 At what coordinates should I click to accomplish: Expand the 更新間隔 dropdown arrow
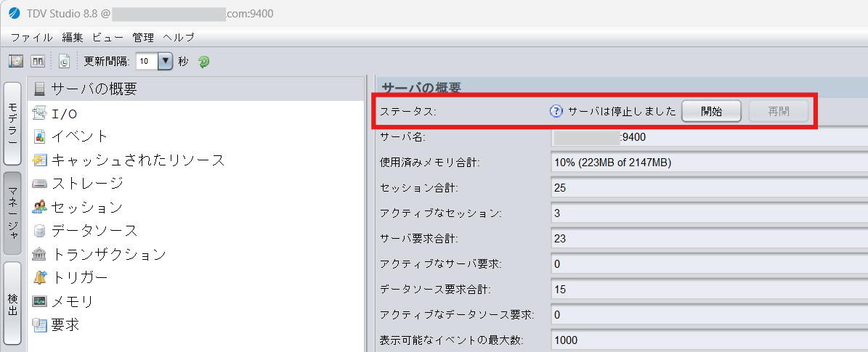point(166,62)
